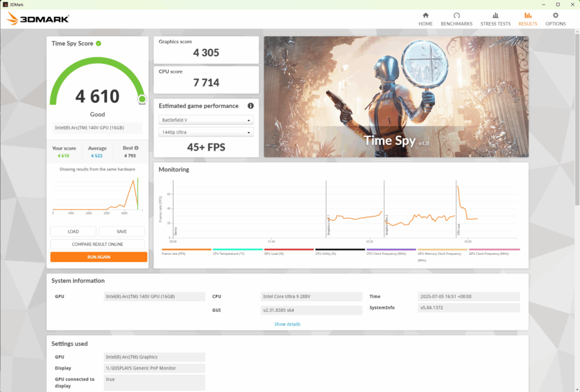Toggle CPU Clock Frequency legend swatch
Image resolution: width=580 pixels, height=392 pixels.
[391, 249]
